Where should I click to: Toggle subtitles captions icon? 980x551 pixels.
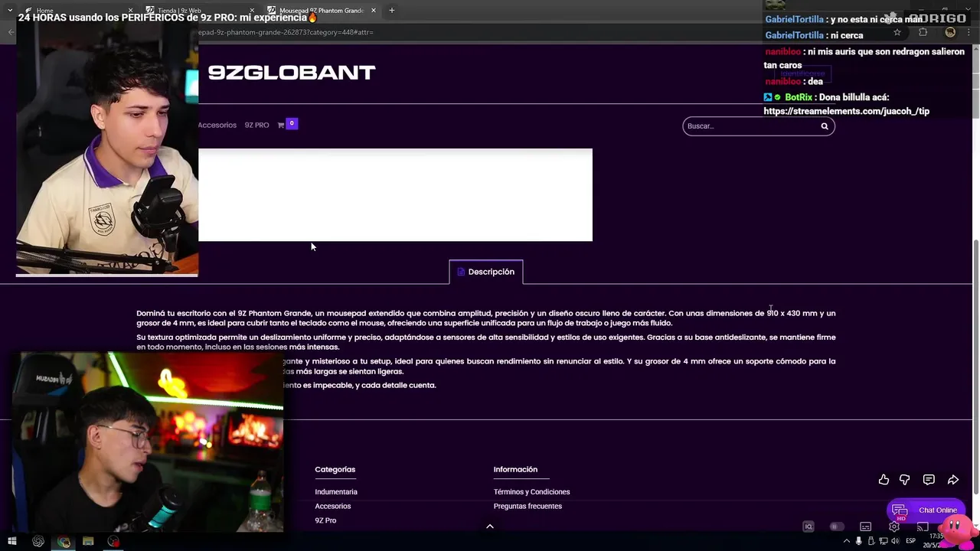pos(865,527)
